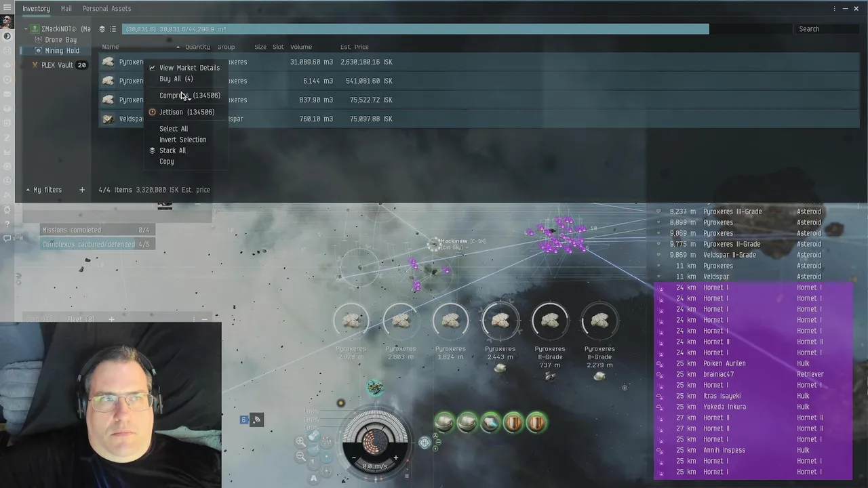
Task: Click the Stack All layers icon in the inventory toolbar
Action: (x=102, y=29)
